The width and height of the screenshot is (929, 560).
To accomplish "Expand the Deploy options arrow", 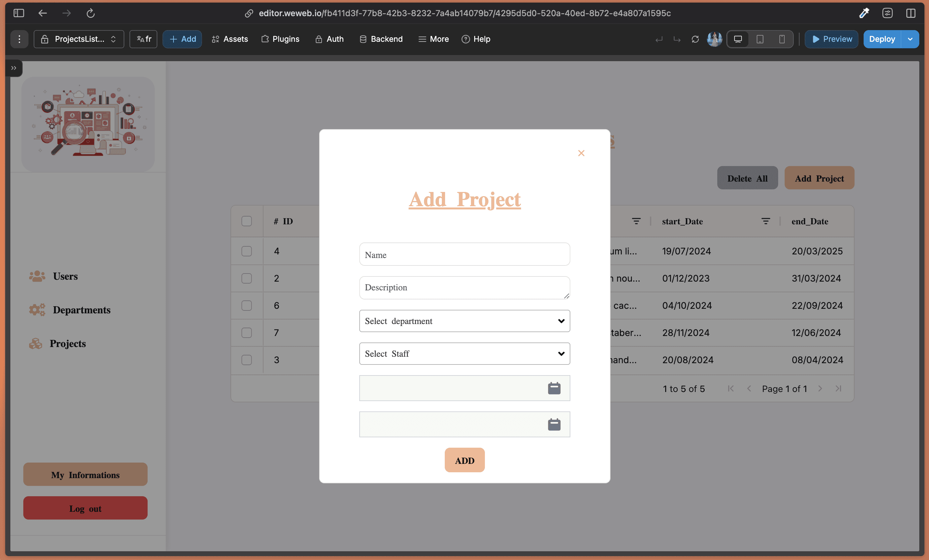I will pyautogui.click(x=910, y=39).
